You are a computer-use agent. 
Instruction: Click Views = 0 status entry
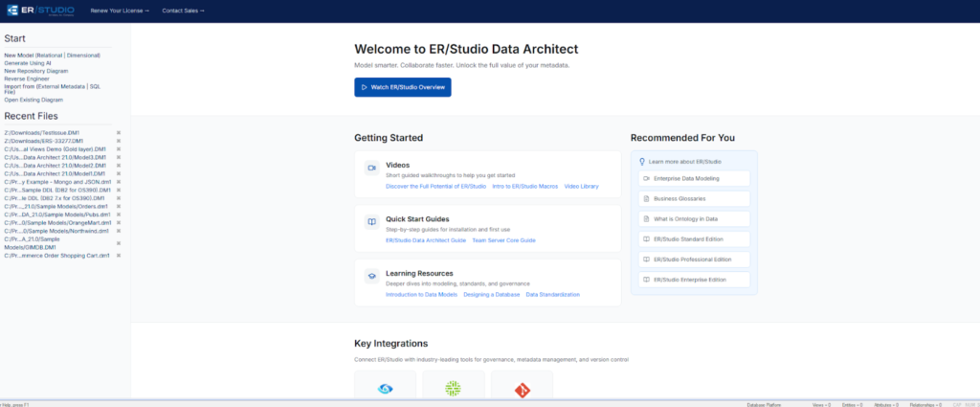[x=821, y=404]
